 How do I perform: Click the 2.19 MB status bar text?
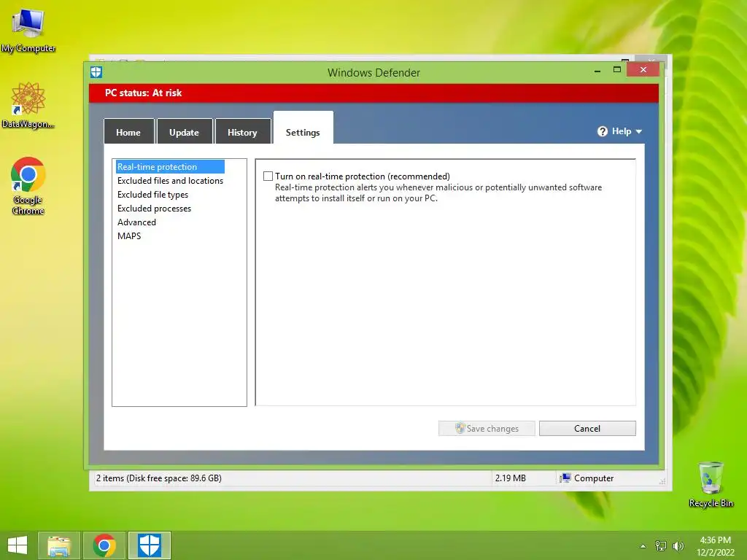point(510,478)
